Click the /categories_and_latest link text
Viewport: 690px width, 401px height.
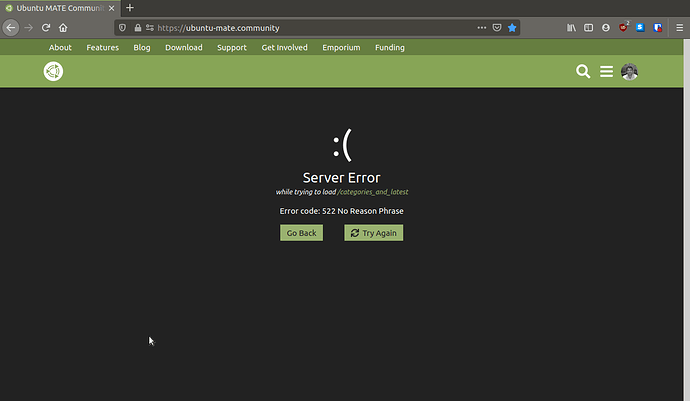[373, 192]
